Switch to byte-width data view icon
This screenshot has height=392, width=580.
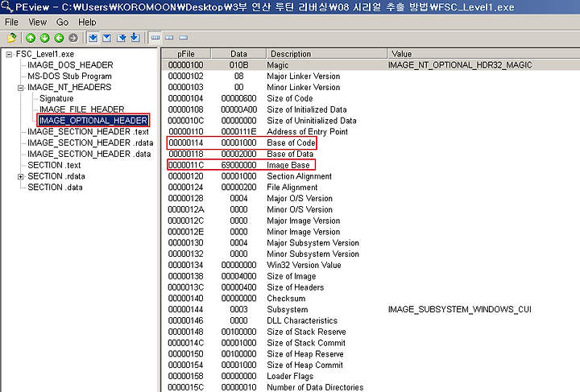155,38
